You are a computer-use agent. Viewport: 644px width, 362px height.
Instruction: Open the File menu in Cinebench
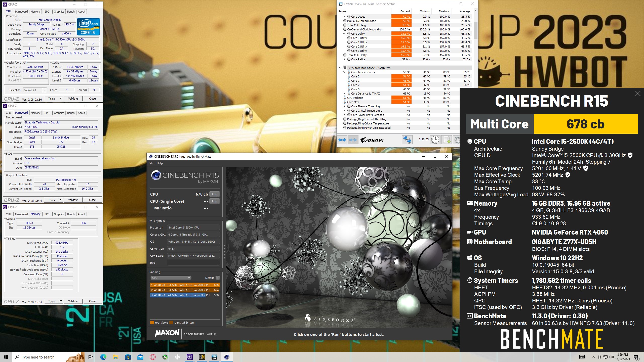(x=151, y=163)
